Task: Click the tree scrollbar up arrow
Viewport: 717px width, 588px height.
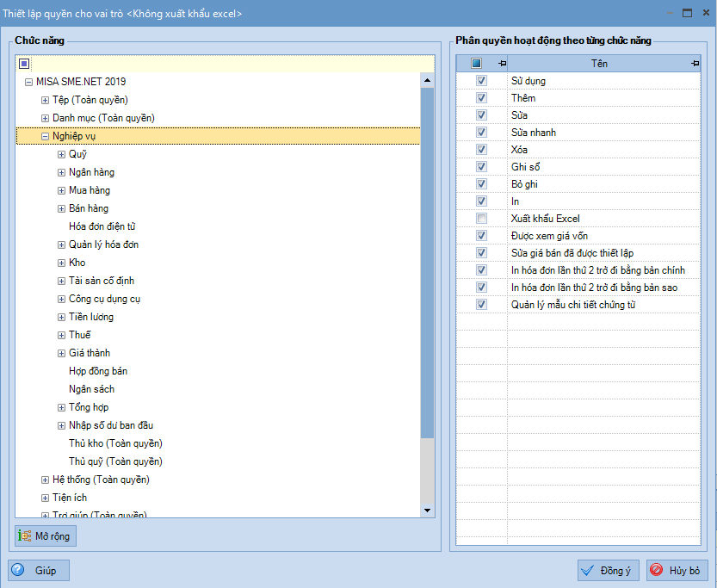Action: tap(427, 80)
